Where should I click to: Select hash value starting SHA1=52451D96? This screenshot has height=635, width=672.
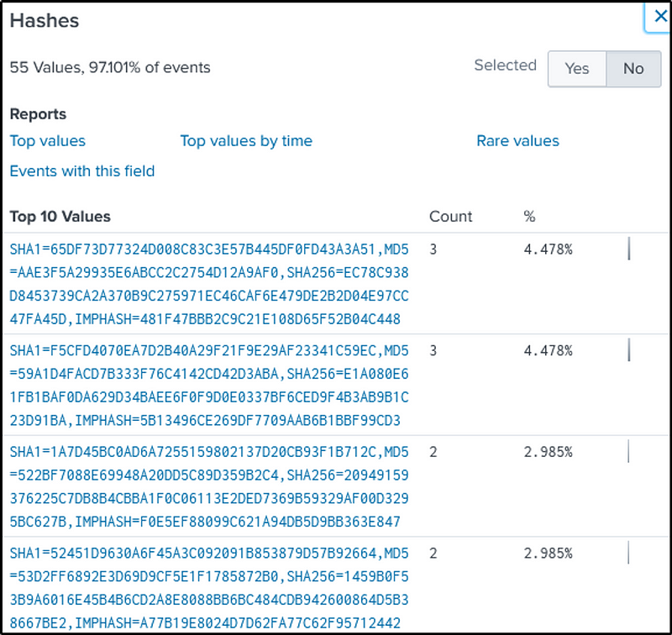pyautogui.click(x=209, y=588)
